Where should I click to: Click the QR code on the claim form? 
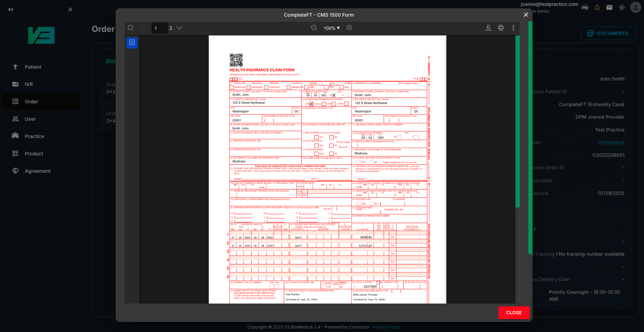[x=236, y=60]
